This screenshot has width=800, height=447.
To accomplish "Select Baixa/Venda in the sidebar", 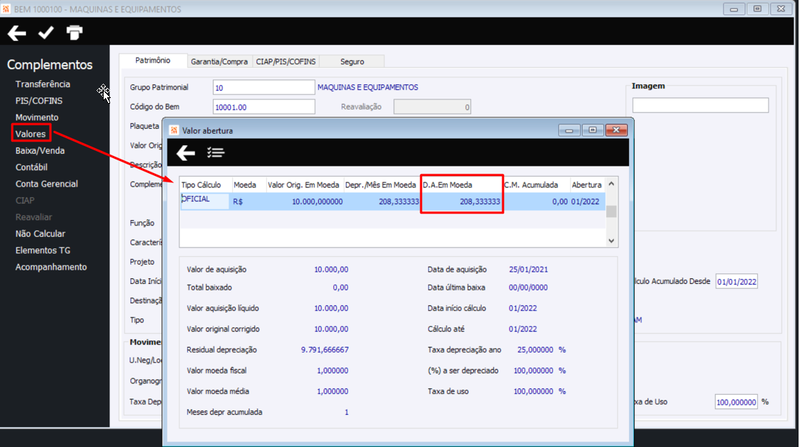I will point(40,151).
